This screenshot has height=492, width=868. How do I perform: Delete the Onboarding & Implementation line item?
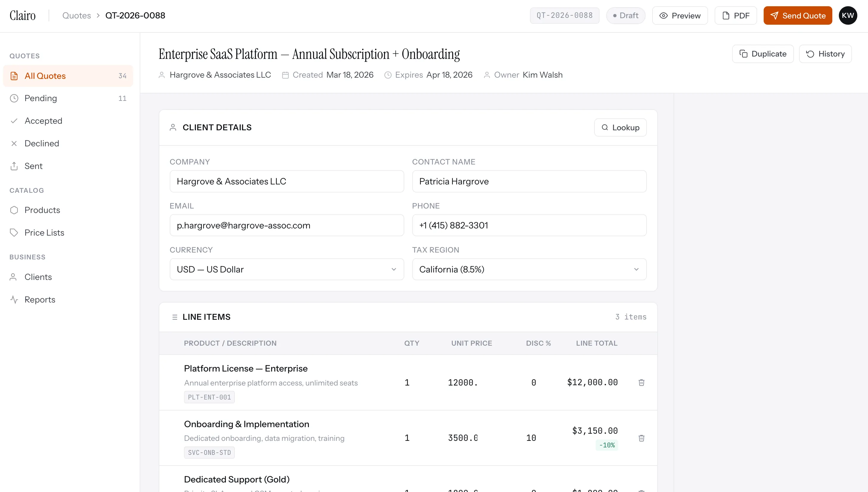pyautogui.click(x=641, y=438)
